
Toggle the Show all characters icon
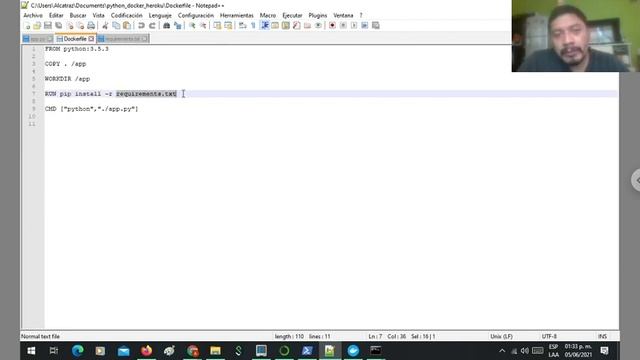253,26
